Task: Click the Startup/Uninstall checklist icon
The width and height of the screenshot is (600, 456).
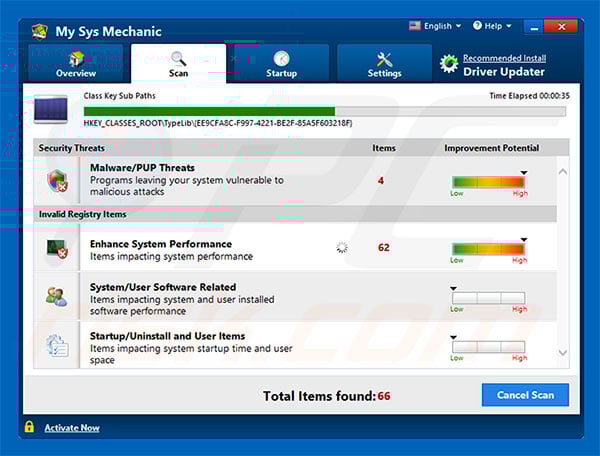Action: pos(57,345)
